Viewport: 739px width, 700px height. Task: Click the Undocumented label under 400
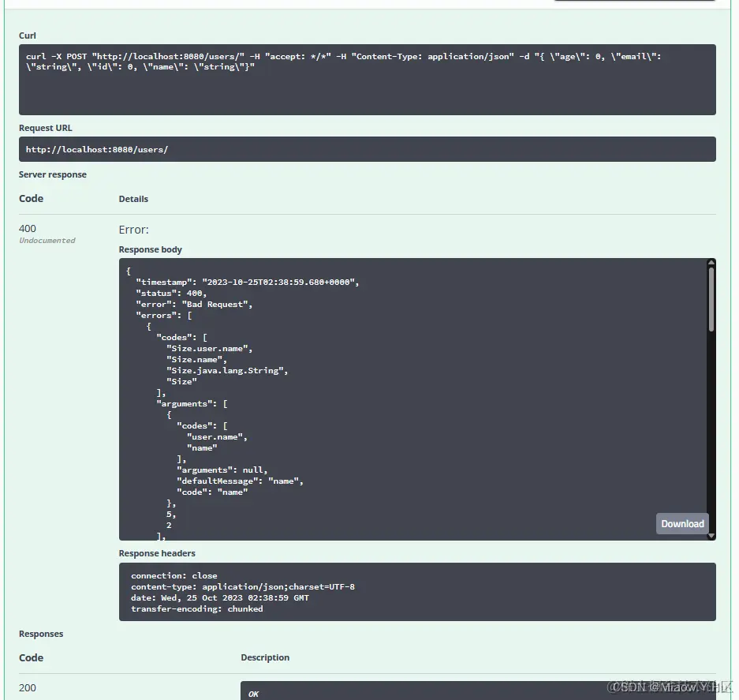pyautogui.click(x=47, y=241)
